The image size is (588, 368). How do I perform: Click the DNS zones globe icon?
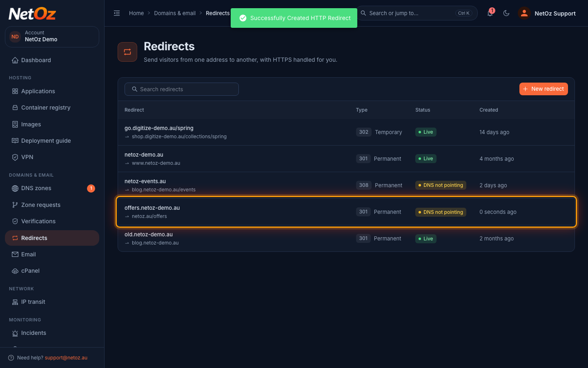tap(15, 188)
